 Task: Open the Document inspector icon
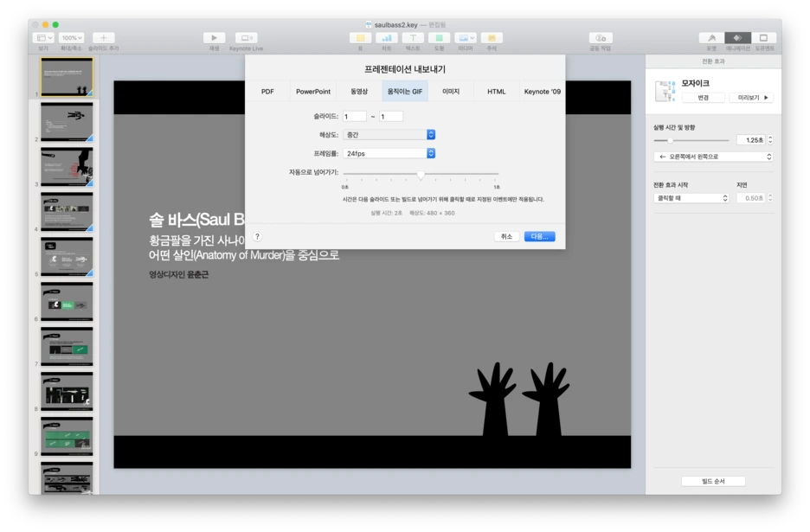pyautogui.click(x=763, y=38)
